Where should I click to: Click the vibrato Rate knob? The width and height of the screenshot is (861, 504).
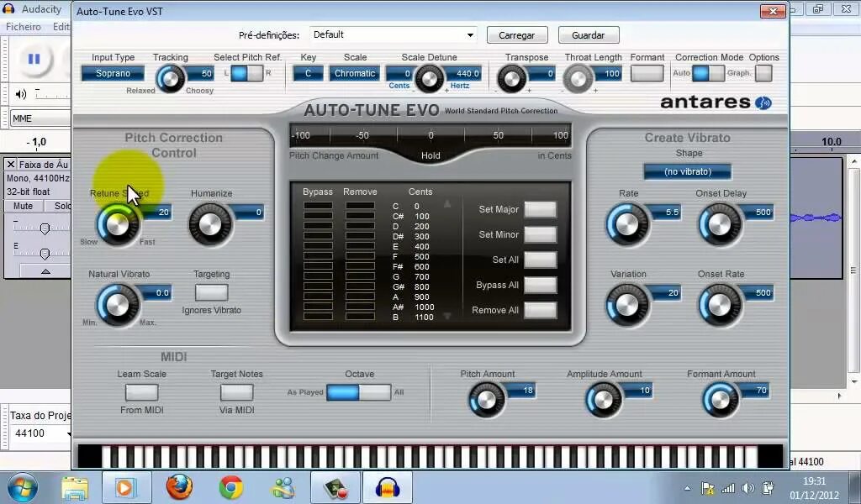coord(627,224)
